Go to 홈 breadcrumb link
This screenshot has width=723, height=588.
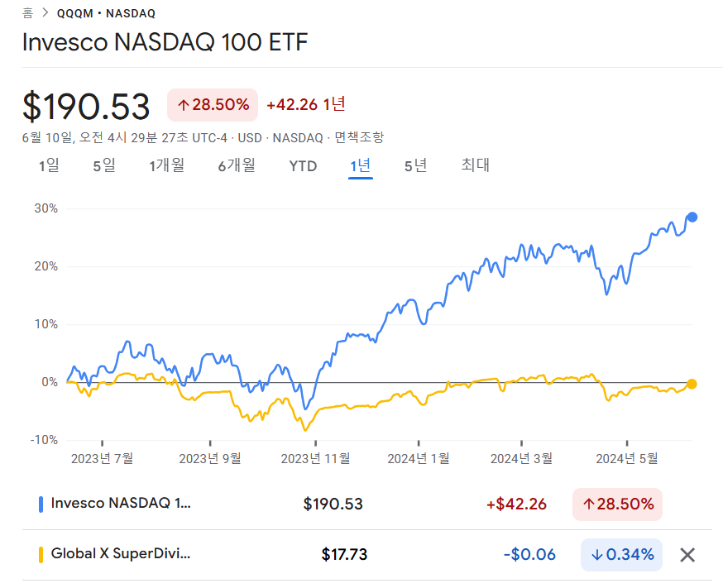click(28, 13)
